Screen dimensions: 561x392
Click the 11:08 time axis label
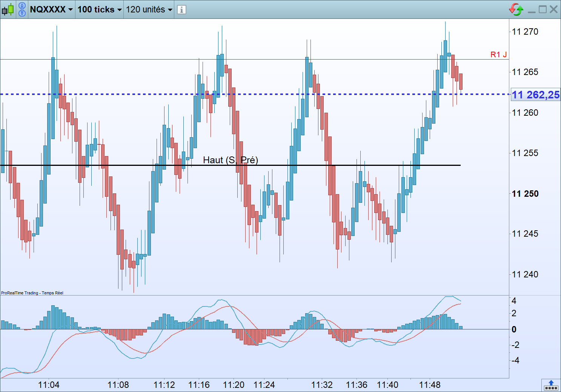click(x=118, y=385)
